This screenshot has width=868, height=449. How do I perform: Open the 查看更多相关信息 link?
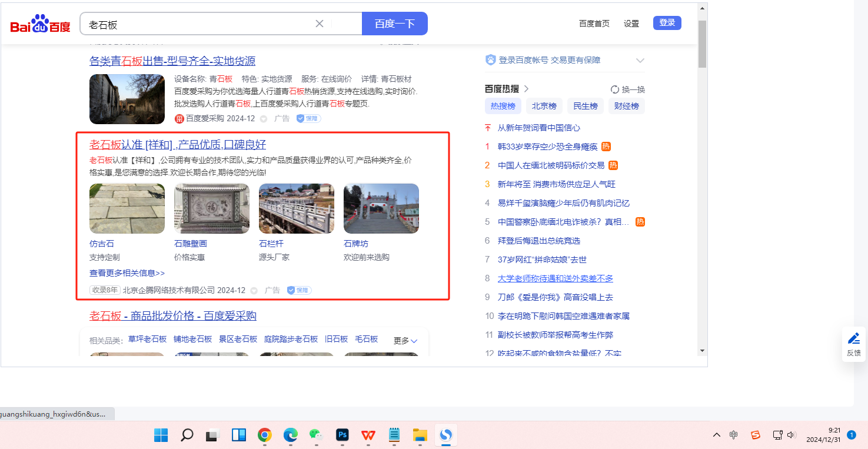[x=127, y=273]
